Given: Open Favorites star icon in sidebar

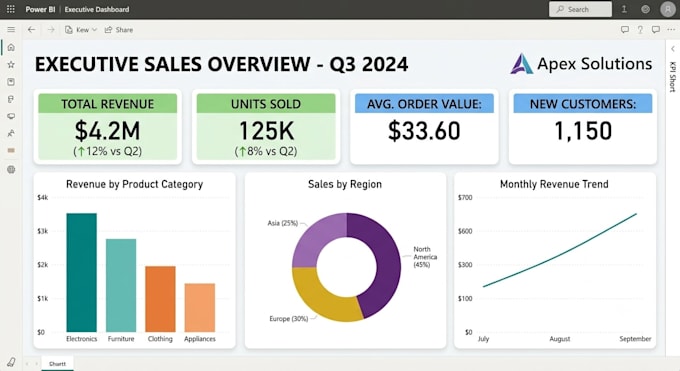Looking at the screenshot, I should pos(11,65).
